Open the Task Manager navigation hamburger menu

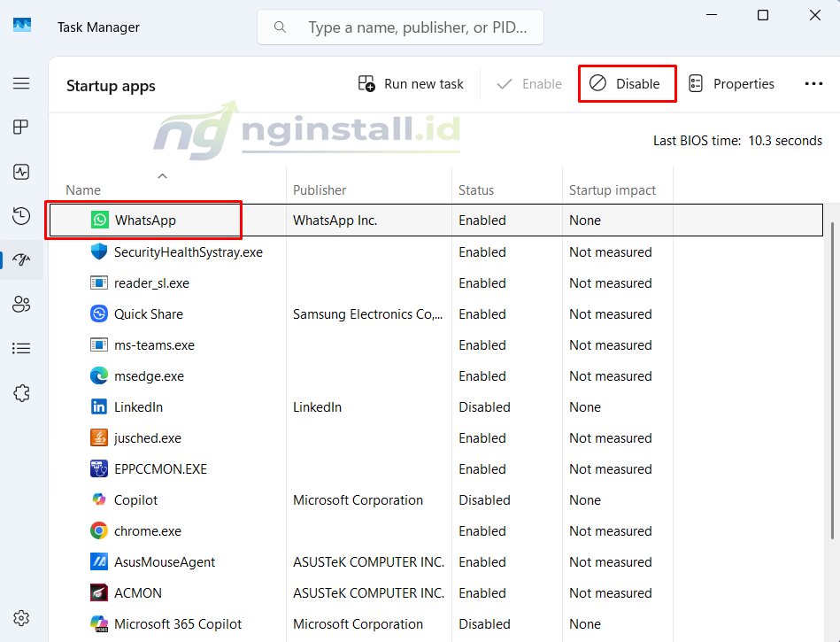21,83
